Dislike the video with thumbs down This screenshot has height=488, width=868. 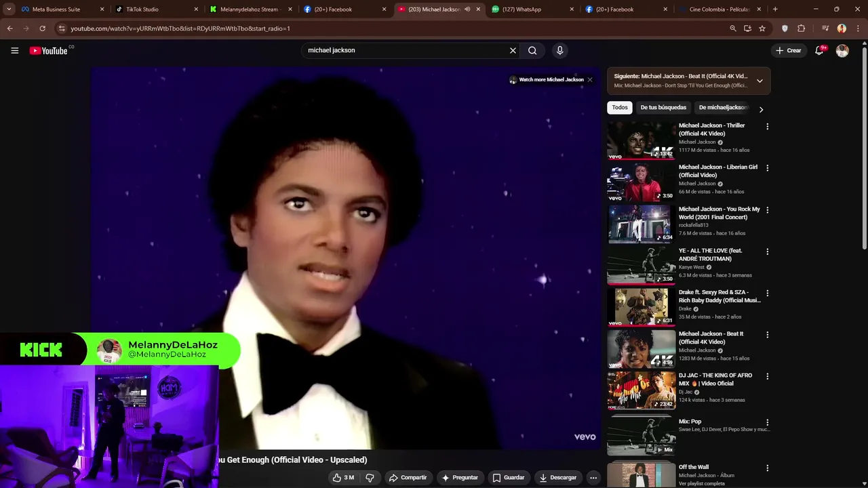tap(370, 478)
